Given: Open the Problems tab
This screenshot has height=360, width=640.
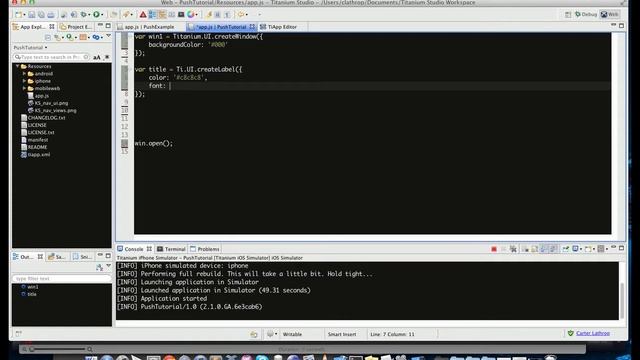Looking at the screenshot, I should (205, 249).
